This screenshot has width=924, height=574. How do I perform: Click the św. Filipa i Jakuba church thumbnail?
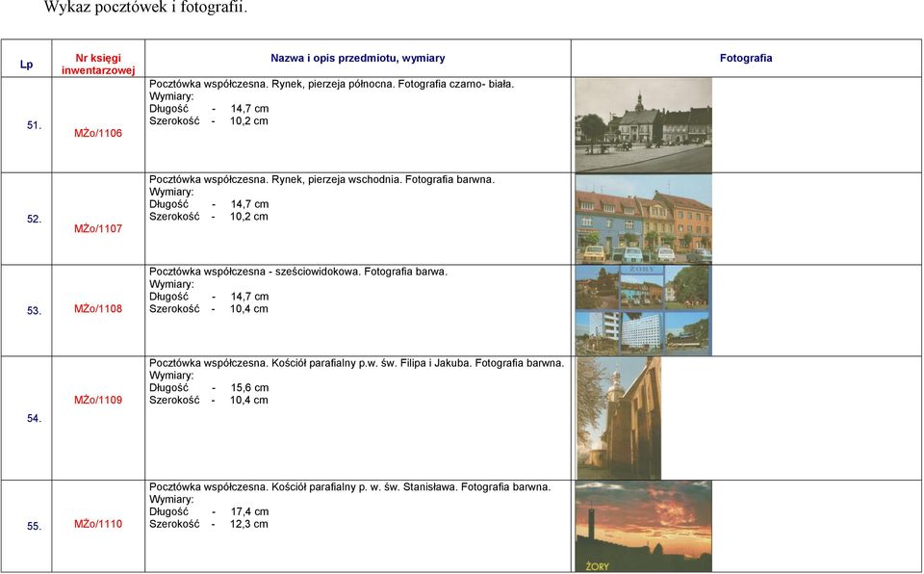pos(619,418)
